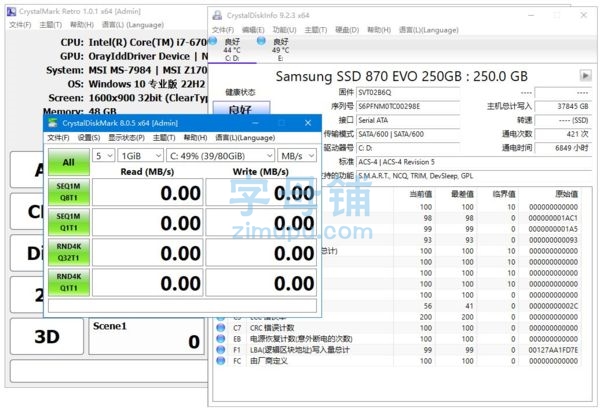Open the test count dropdown showing 5
This screenshot has height=411, width=600.
103,156
